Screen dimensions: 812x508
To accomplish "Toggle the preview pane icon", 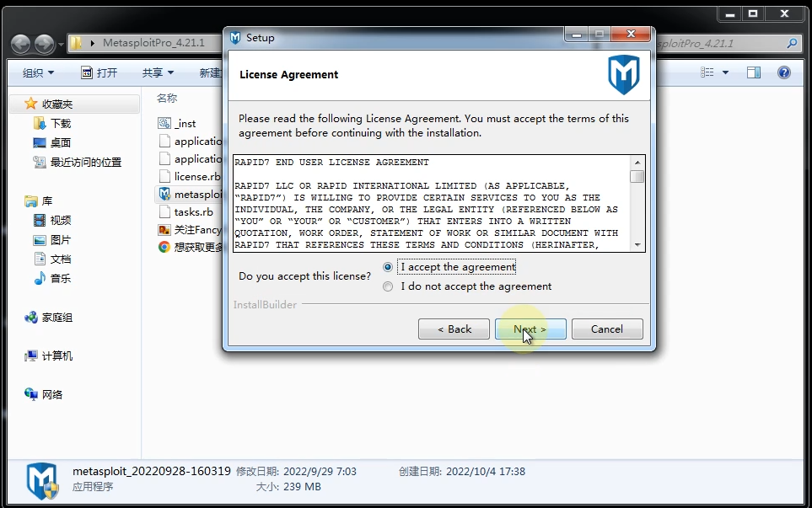I will 754,72.
